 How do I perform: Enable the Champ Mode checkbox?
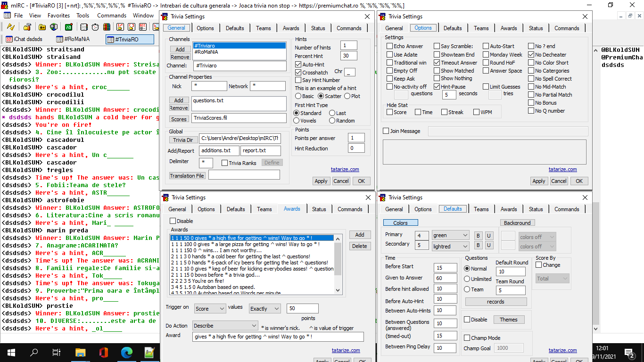coord(467,338)
